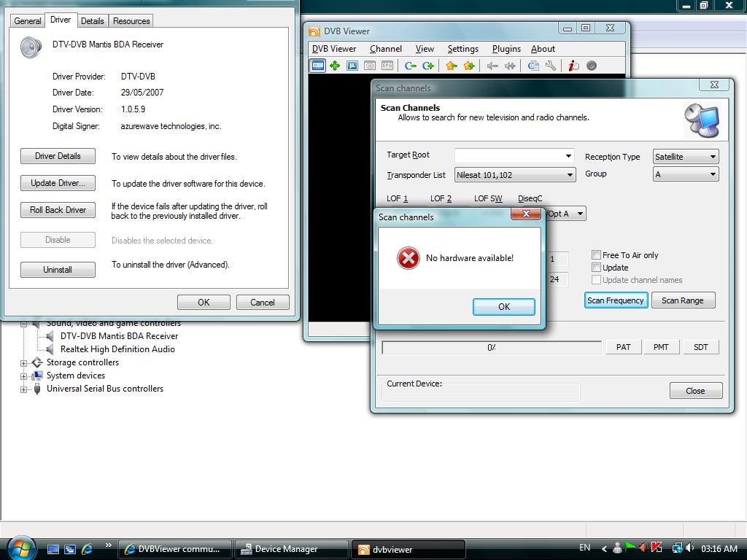Open the Settings menu
The width and height of the screenshot is (747, 560).
click(x=462, y=49)
